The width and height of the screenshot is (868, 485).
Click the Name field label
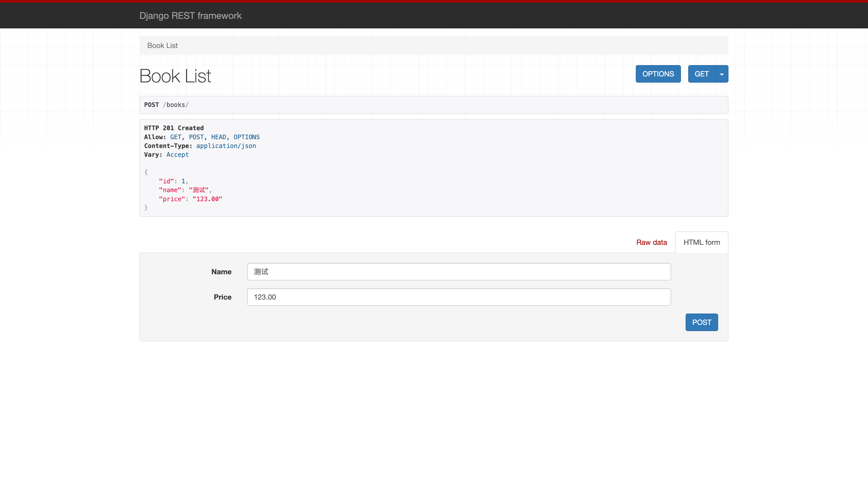pyautogui.click(x=221, y=272)
